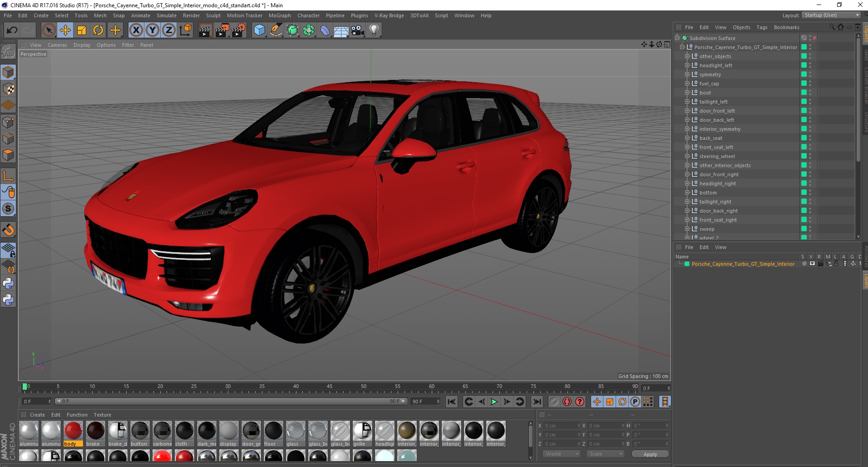Open the Simulate menu
Viewport: 868px width, 467px height.
click(167, 15)
